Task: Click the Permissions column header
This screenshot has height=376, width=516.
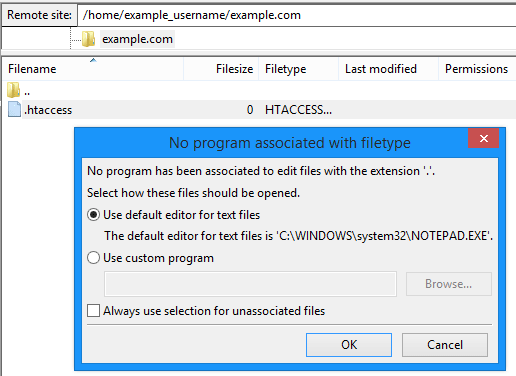Action: (477, 69)
